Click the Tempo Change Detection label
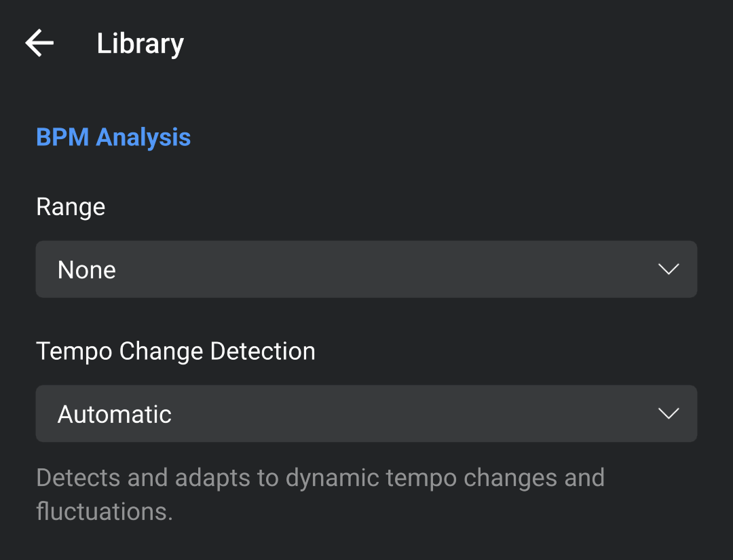Screen dimensions: 733x560 [x=176, y=351]
